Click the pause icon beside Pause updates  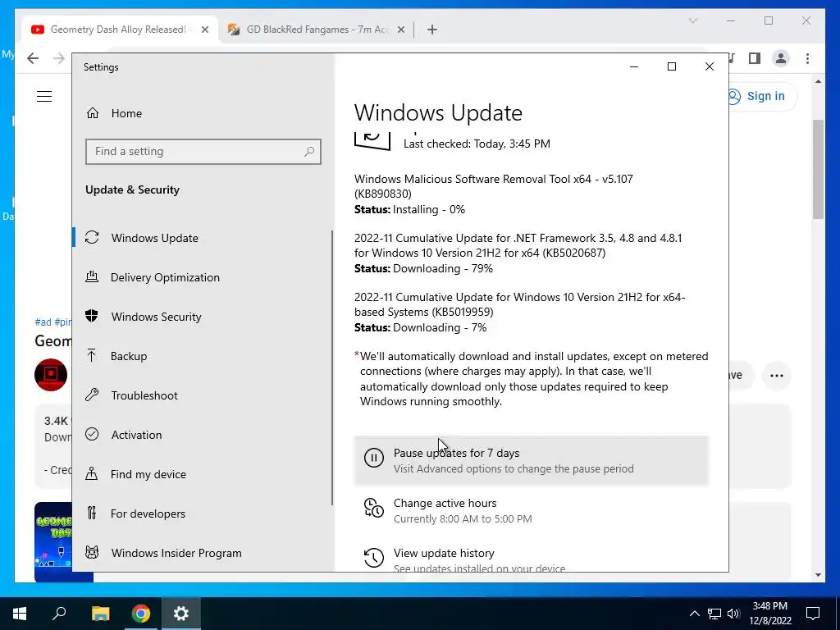(x=374, y=458)
